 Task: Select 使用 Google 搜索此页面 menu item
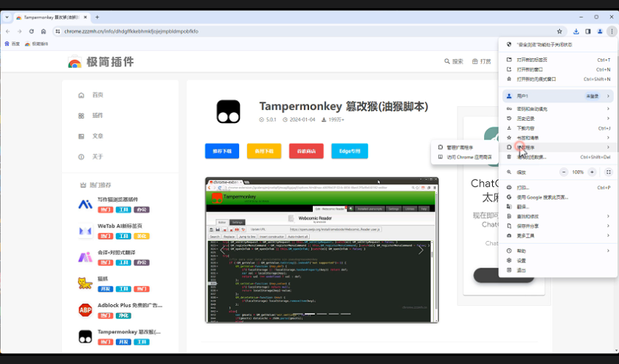tap(558, 197)
